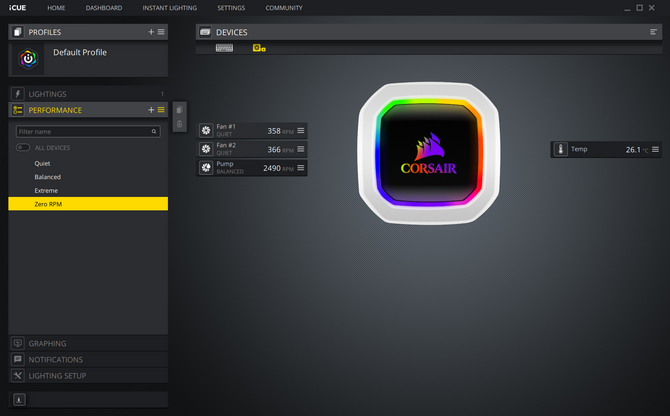Toggle the ALL DEVICES switch
Image resolution: width=670 pixels, height=416 pixels.
tap(23, 148)
